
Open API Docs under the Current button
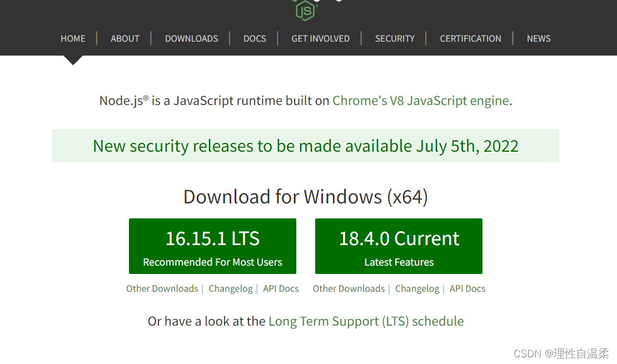467,288
